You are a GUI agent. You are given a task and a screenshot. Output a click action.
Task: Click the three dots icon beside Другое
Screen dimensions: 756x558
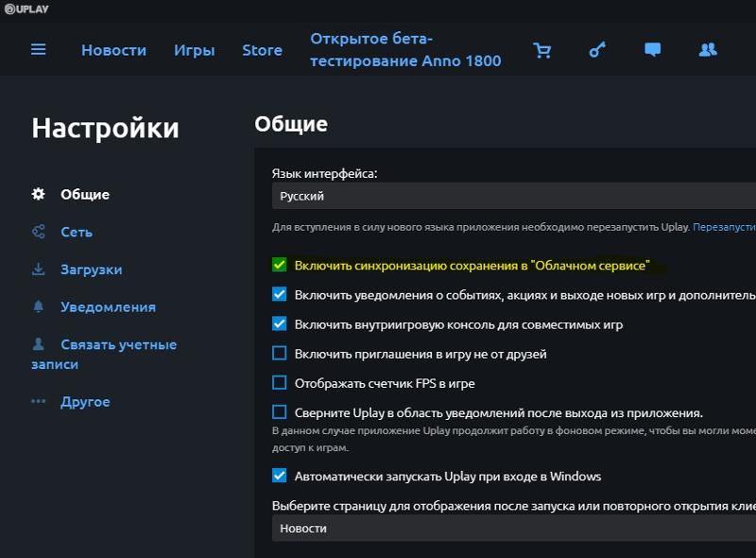pyautogui.click(x=39, y=401)
